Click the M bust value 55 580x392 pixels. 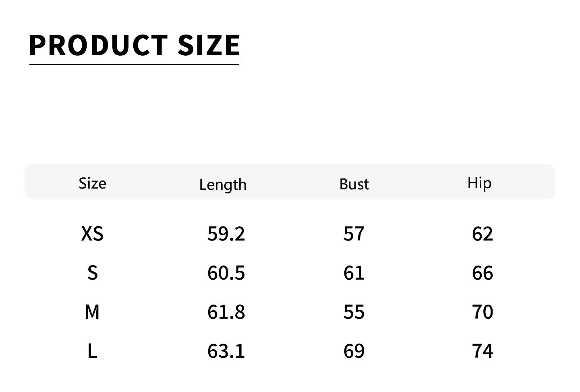[354, 312]
